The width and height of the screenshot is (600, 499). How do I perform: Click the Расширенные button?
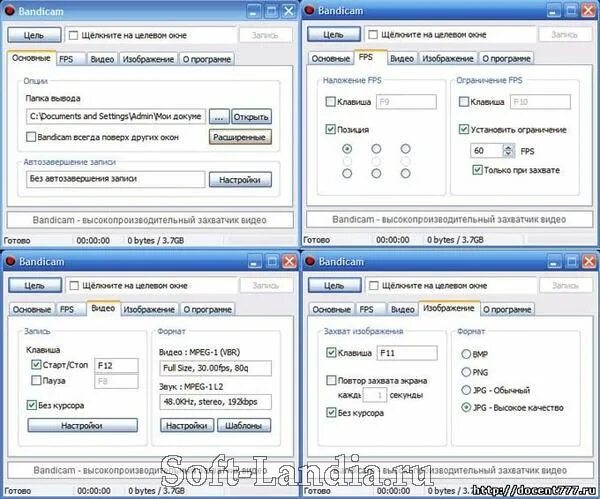(x=240, y=137)
